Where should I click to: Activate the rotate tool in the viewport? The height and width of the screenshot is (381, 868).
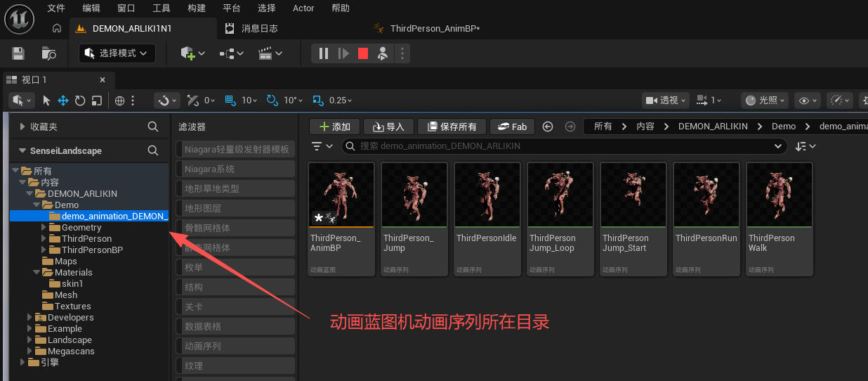tap(80, 101)
